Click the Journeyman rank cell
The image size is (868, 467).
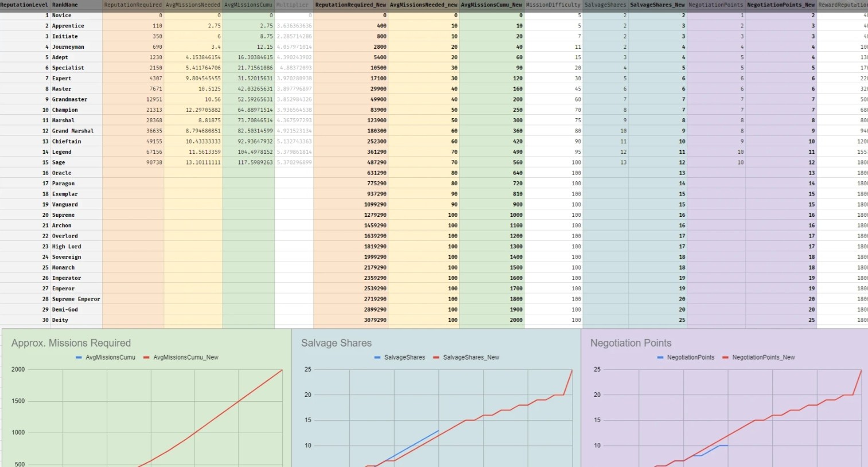76,47
